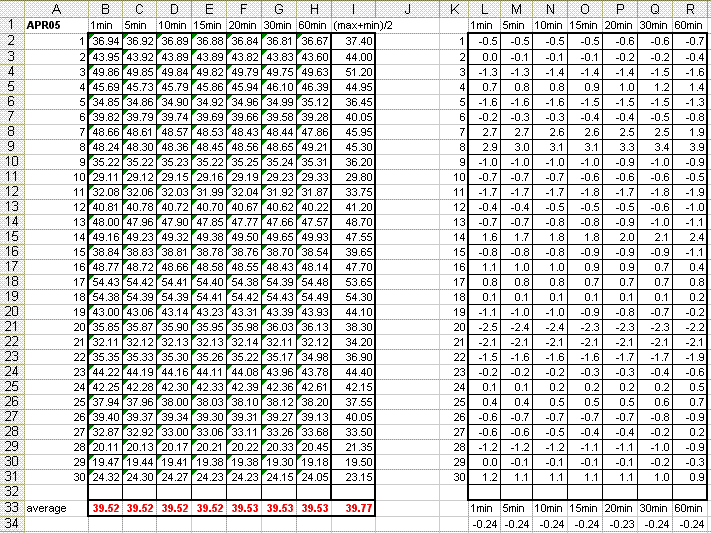Click cell with value 49.93

click(x=314, y=237)
